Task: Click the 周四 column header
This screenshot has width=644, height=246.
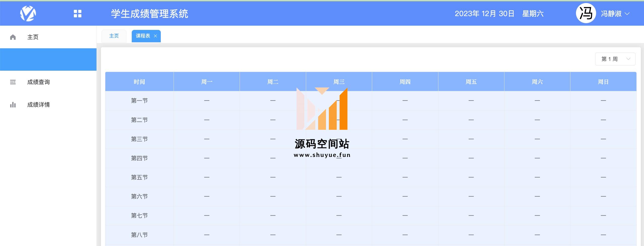Action: pos(405,82)
